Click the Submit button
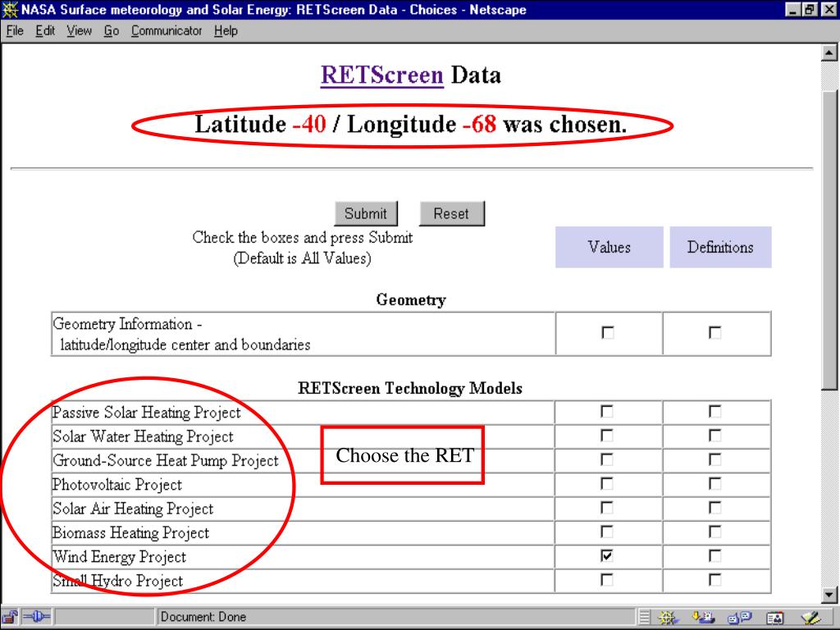Viewport: 840px width, 630px height. [366, 214]
